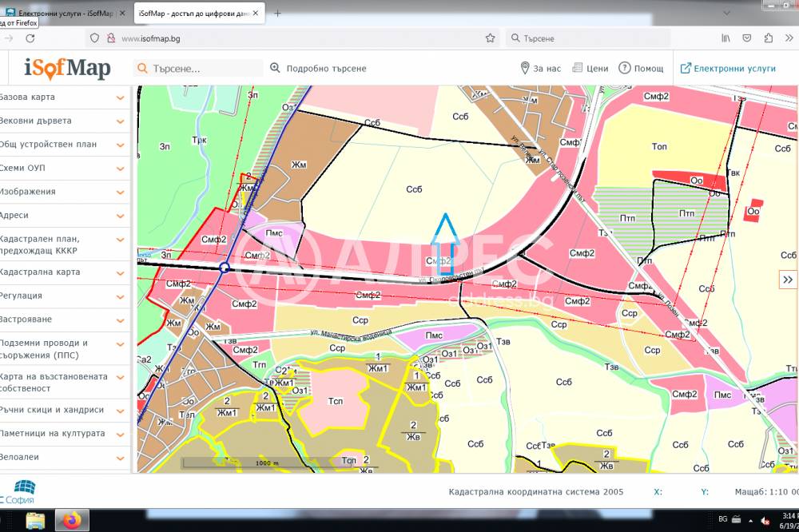Open the Firefox library icon
This screenshot has height=532, width=799.
pyautogui.click(x=726, y=38)
